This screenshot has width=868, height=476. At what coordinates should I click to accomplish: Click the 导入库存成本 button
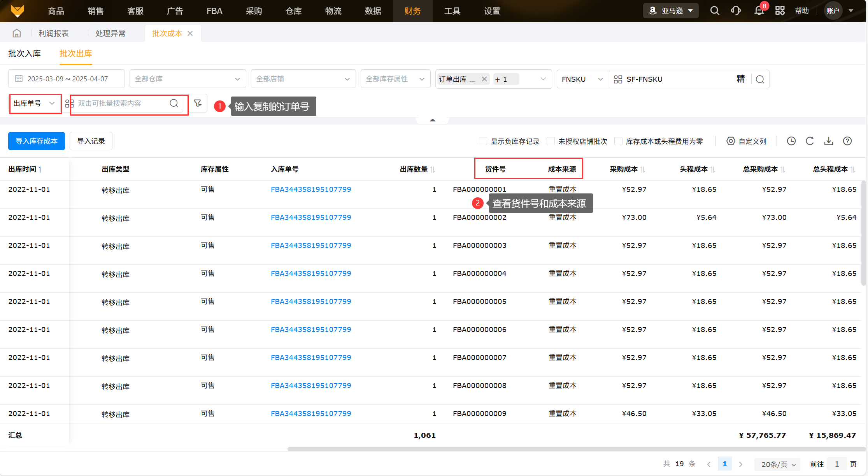[37, 141]
